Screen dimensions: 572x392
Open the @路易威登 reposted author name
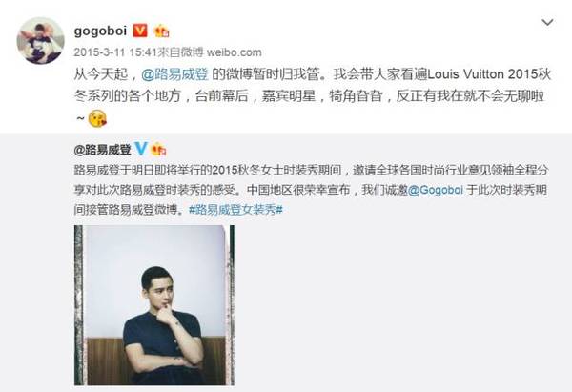point(103,150)
